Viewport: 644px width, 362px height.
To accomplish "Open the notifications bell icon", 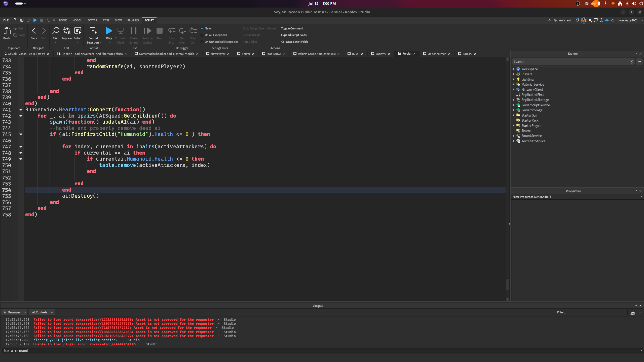I will [577, 20].
